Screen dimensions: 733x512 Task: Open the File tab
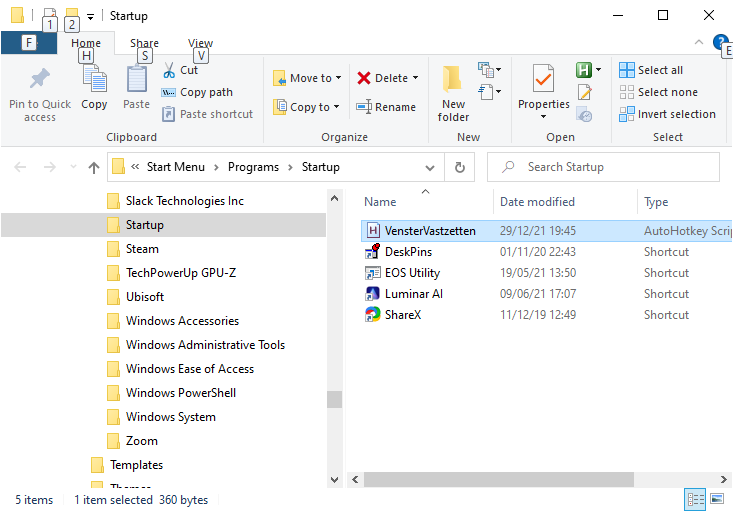point(29,43)
